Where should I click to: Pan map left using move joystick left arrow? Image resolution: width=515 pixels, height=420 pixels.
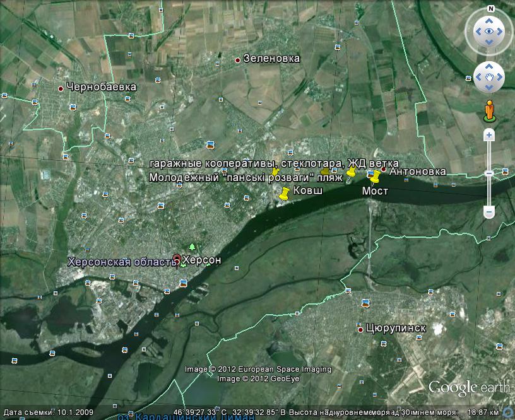point(477,78)
